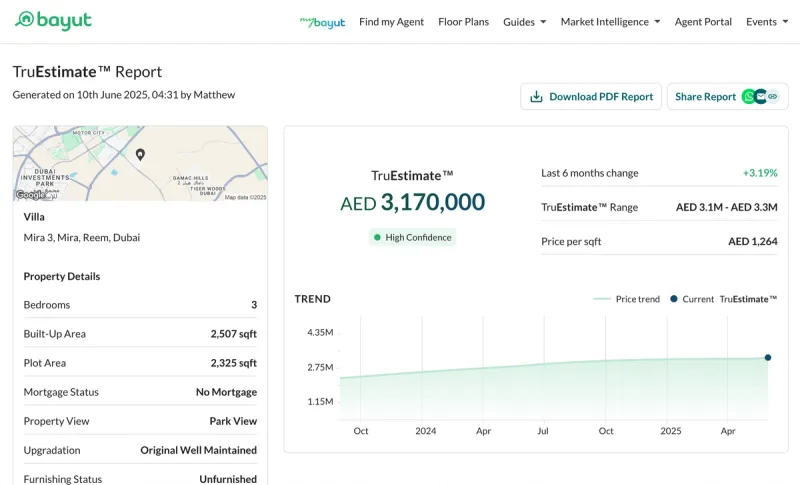The height and width of the screenshot is (485, 800).
Task: Open the myBayut link
Action: tap(322, 21)
